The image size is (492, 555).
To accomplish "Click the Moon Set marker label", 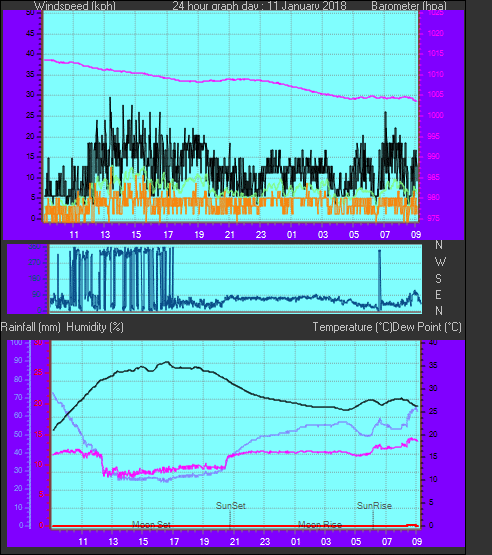I will [x=151, y=525].
